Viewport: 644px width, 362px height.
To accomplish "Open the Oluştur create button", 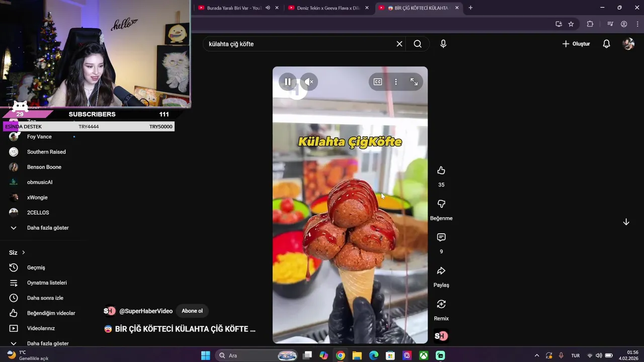I will click(576, 44).
